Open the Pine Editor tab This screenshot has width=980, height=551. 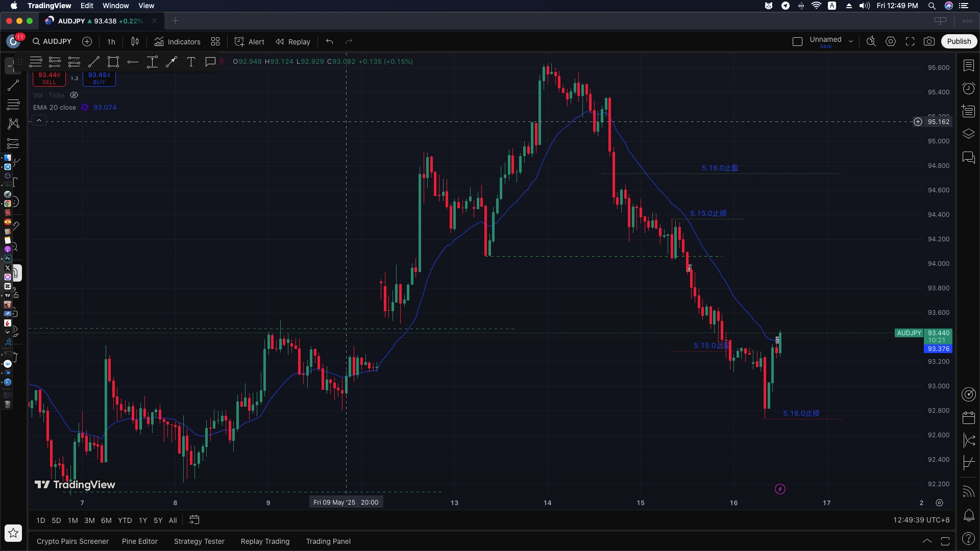[x=139, y=541]
